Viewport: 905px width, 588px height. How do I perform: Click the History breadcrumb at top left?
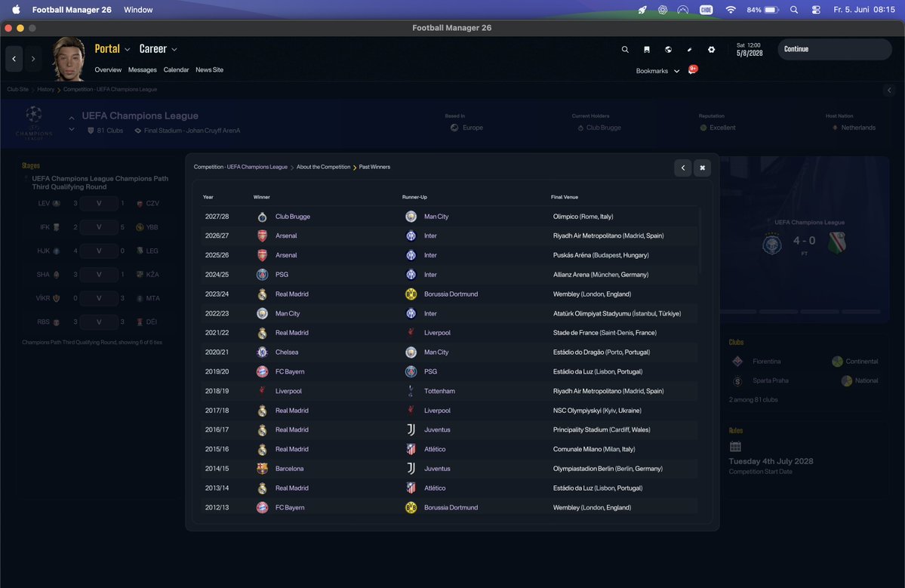[x=45, y=89]
